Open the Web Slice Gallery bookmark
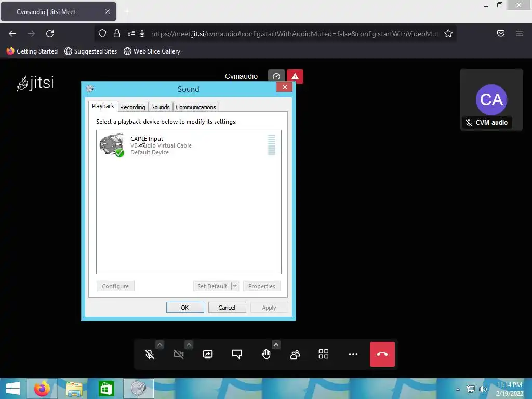The image size is (532, 399). 152,51
